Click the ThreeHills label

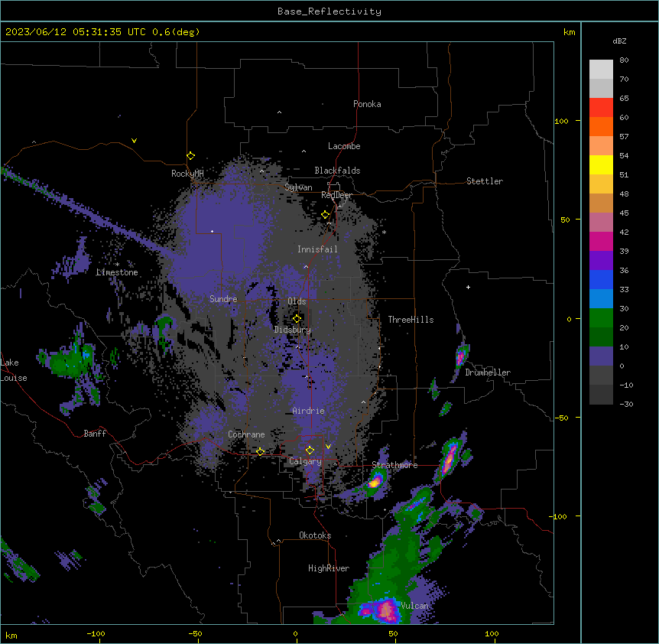click(411, 320)
